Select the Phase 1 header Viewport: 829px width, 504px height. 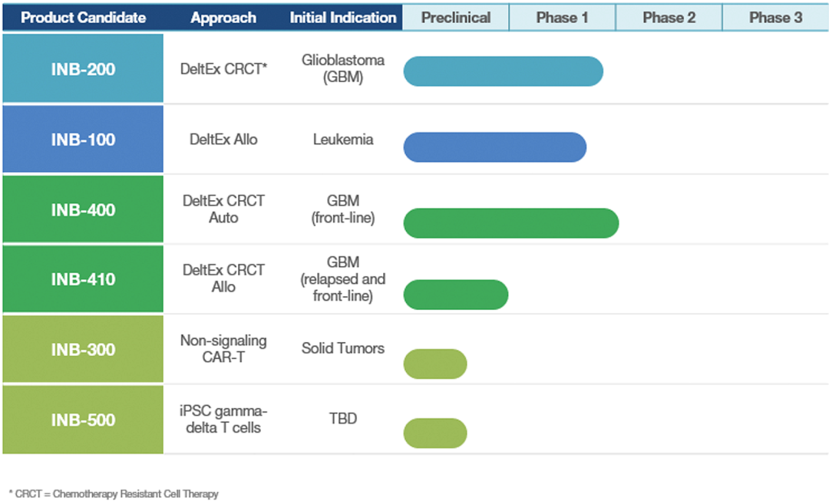click(562, 18)
